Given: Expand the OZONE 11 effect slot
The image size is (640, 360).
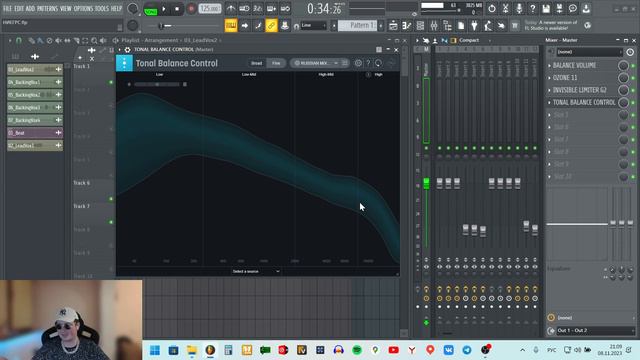Looking at the screenshot, I should pos(549,78).
